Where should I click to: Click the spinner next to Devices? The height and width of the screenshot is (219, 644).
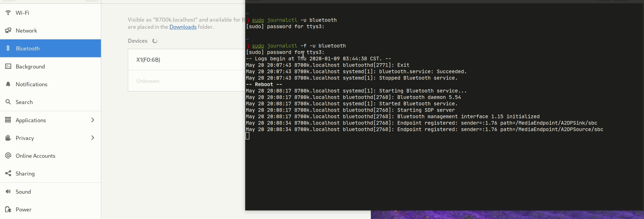[x=155, y=41]
